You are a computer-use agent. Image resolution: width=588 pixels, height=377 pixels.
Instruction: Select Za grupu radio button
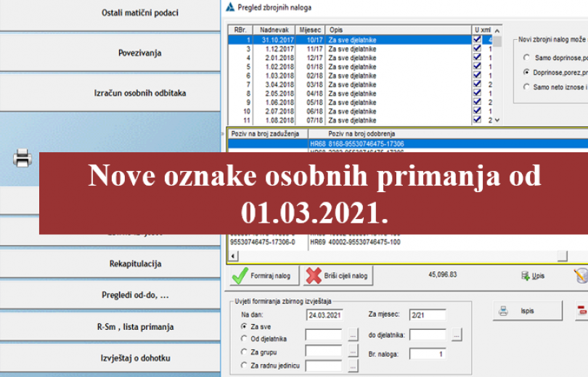pos(244,352)
